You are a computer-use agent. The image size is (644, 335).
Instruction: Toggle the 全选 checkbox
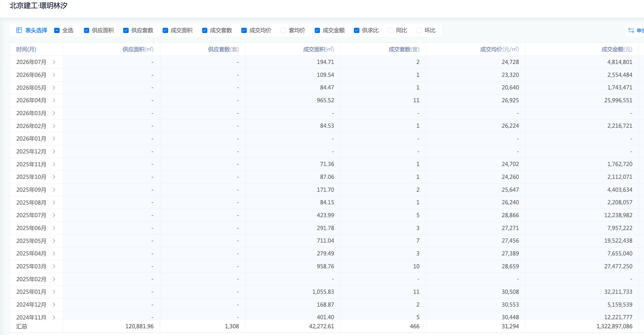[x=57, y=30]
